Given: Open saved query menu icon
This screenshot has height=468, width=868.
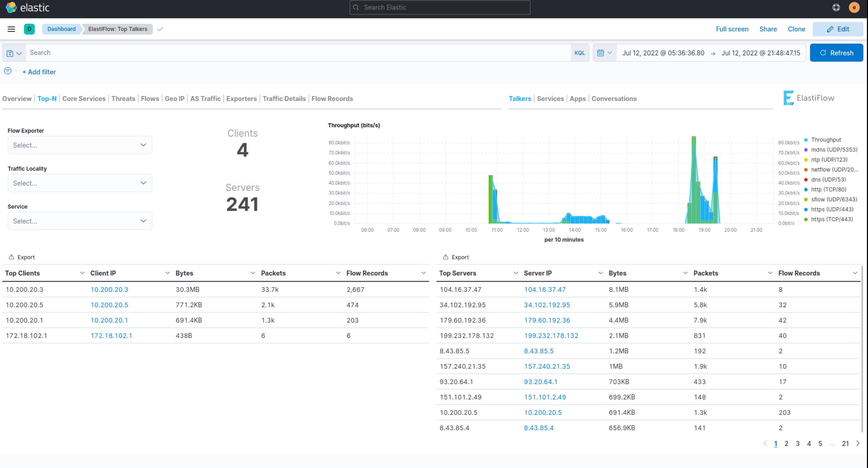Looking at the screenshot, I should point(14,53).
